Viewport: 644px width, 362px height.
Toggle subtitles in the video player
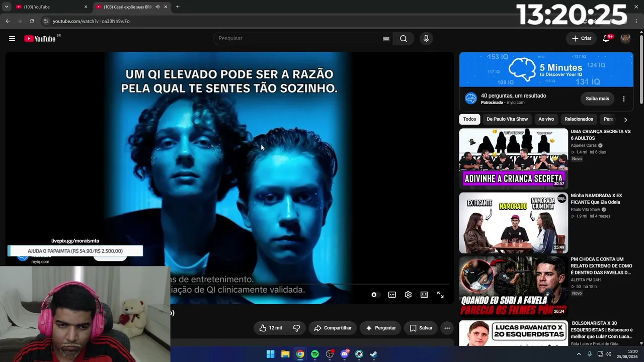pos(392,295)
